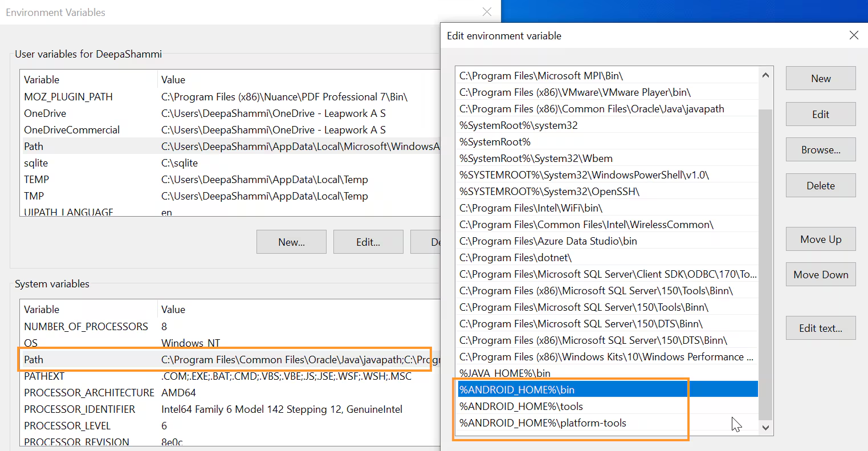Select the MOZ_PLUGIN_PATH user variable
Image resolution: width=868 pixels, height=451 pixels.
68,97
